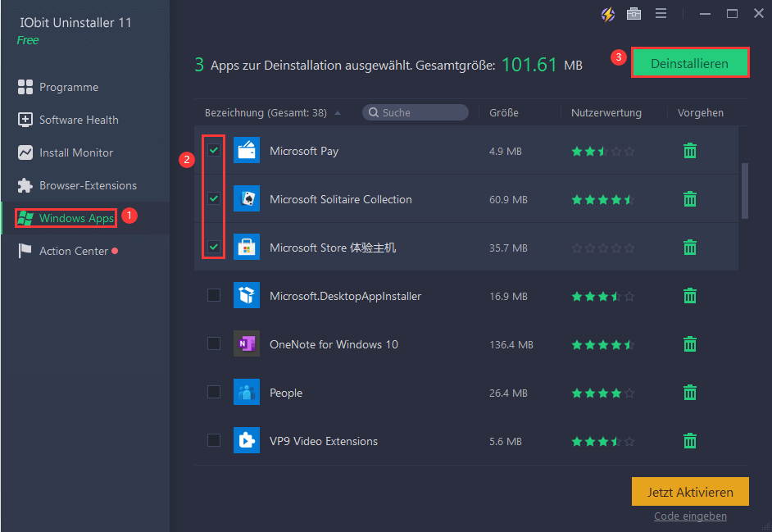Click the VP9 Video Extensions app icon
Viewport: 772px width, 532px height.
[246, 440]
